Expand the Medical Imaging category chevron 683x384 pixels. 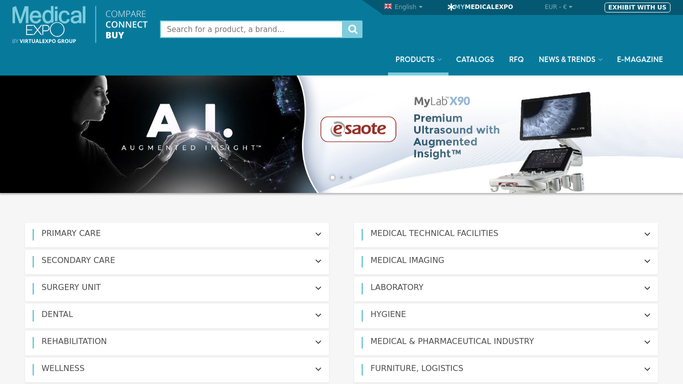(x=647, y=261)
